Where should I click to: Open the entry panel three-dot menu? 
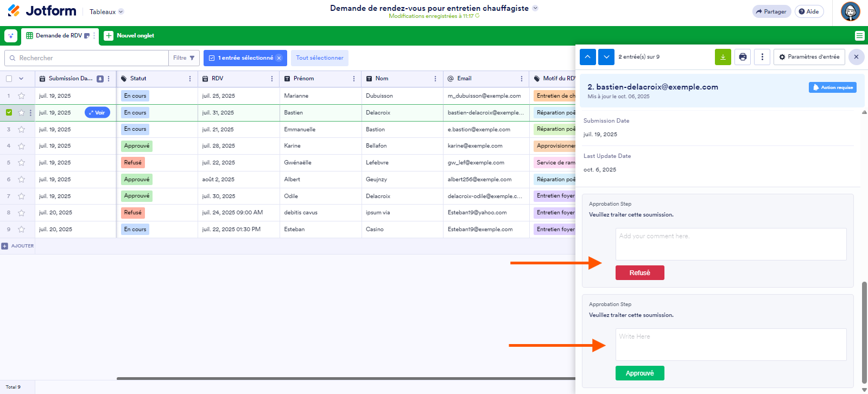click(762, 57)
